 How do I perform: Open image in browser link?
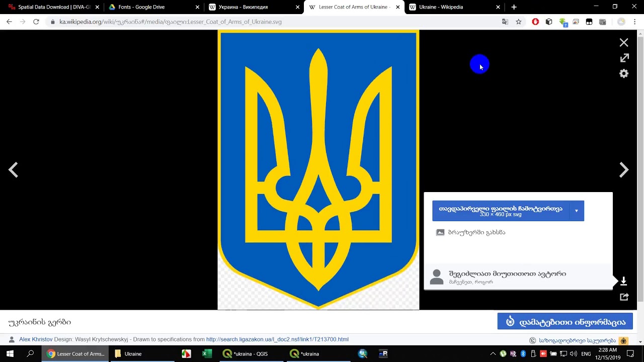tap(476, 232)
